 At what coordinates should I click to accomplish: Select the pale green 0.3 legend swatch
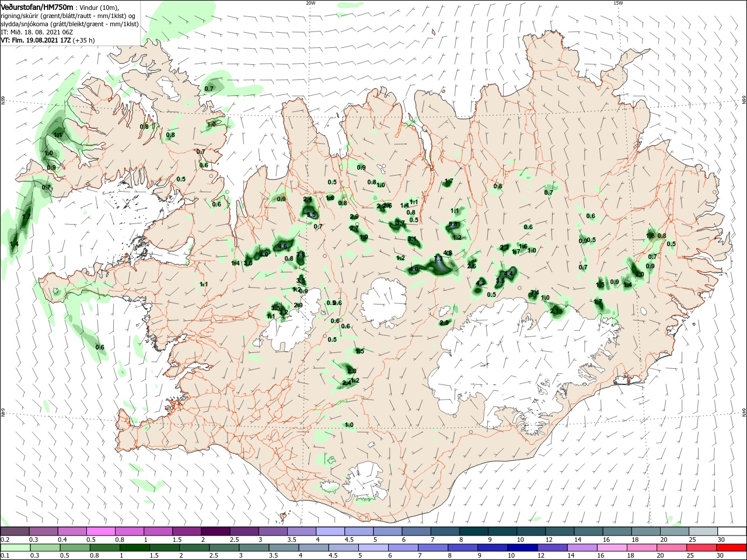(46, 548)
